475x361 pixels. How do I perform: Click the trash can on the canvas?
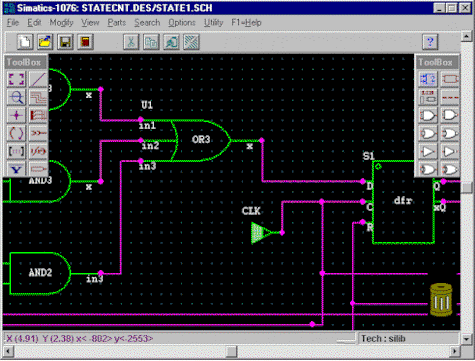click(441, 300)
